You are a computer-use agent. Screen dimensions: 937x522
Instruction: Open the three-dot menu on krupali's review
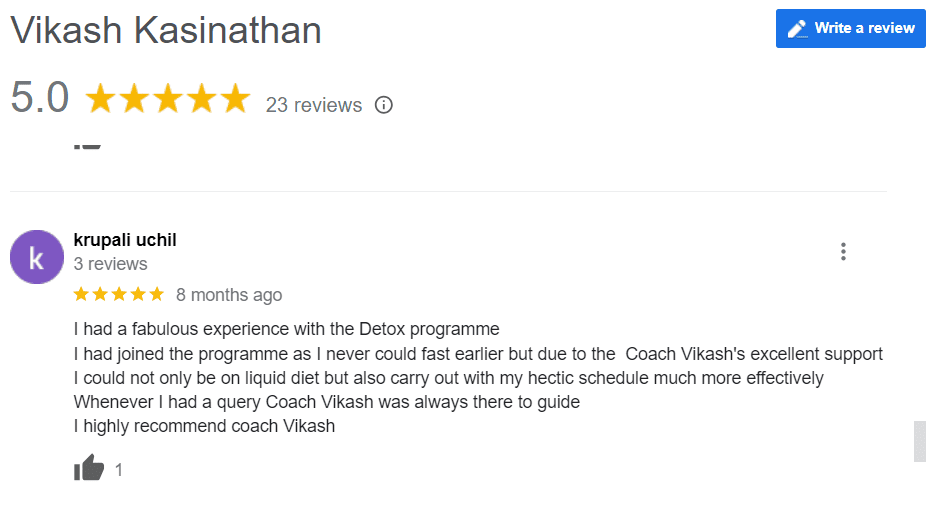[843, 251]
